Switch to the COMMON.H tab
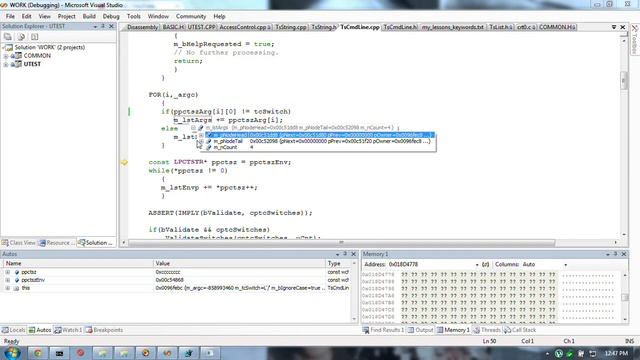This screenshot has height=360, width=640. [557, 27]
